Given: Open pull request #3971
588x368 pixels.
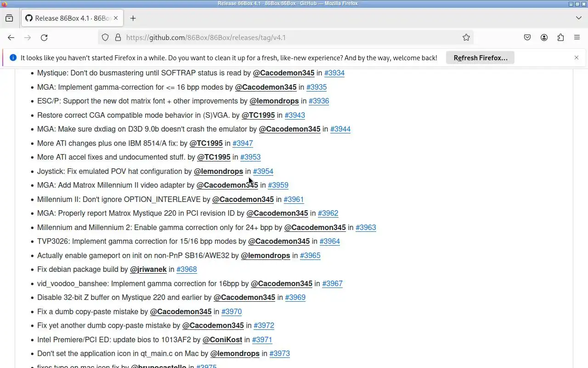Looking at the screenshot, I should tap(262, 339).
